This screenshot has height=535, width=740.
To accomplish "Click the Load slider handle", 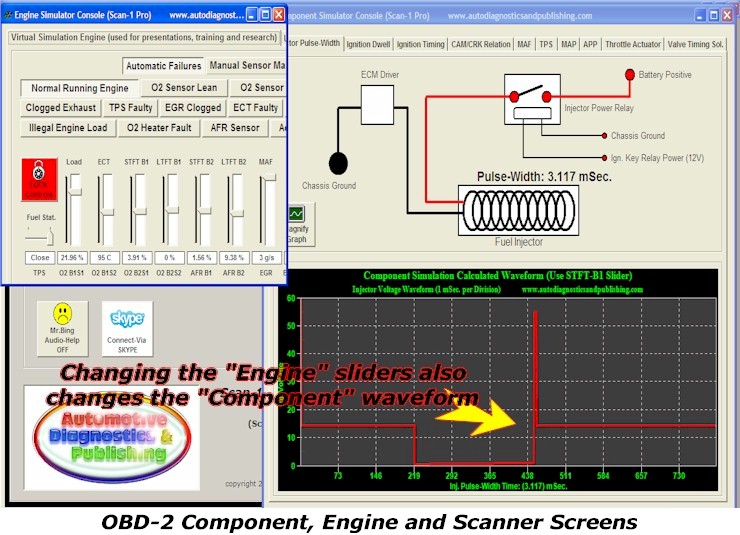I will pyautogui.click(x=74, y=190).
